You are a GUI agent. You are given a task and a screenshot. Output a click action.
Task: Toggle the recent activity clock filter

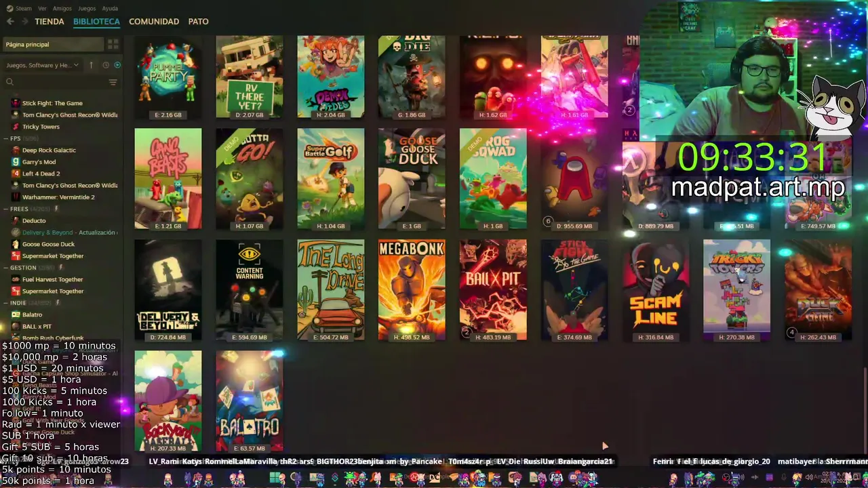tap(106, 65)
